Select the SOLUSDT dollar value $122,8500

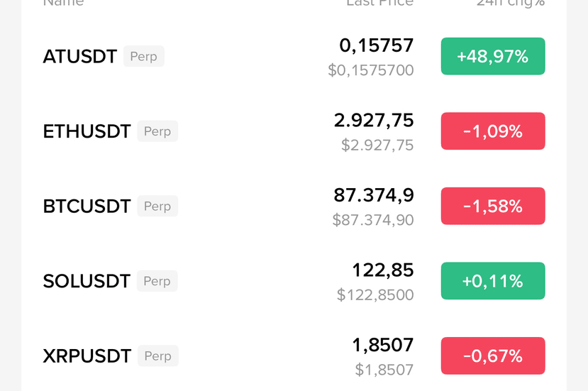[x=375, y=294]
